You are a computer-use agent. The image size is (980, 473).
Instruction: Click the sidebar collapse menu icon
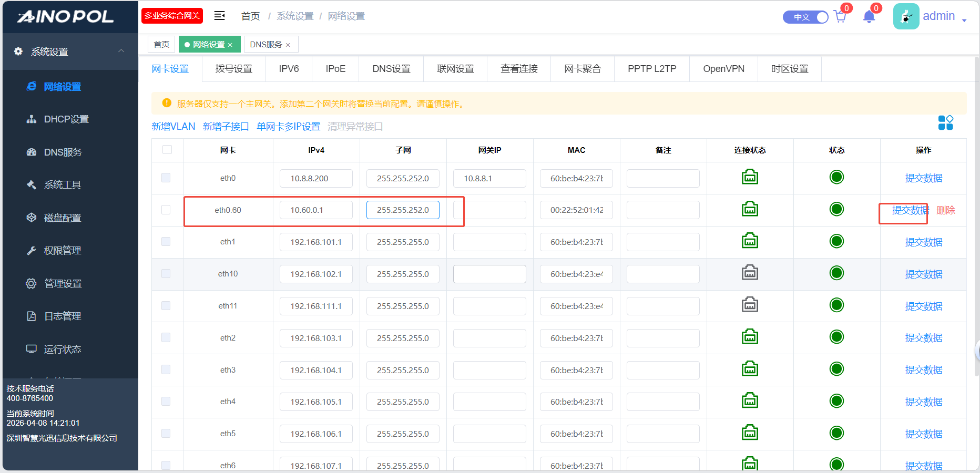click(220, 16)
